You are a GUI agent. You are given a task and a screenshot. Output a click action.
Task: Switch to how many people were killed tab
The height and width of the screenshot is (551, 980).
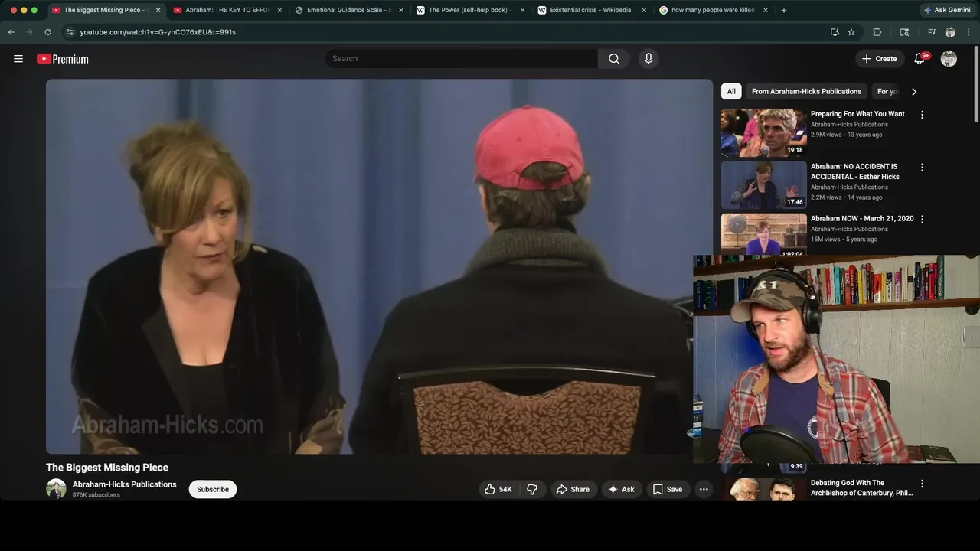[x=713, y=10]
